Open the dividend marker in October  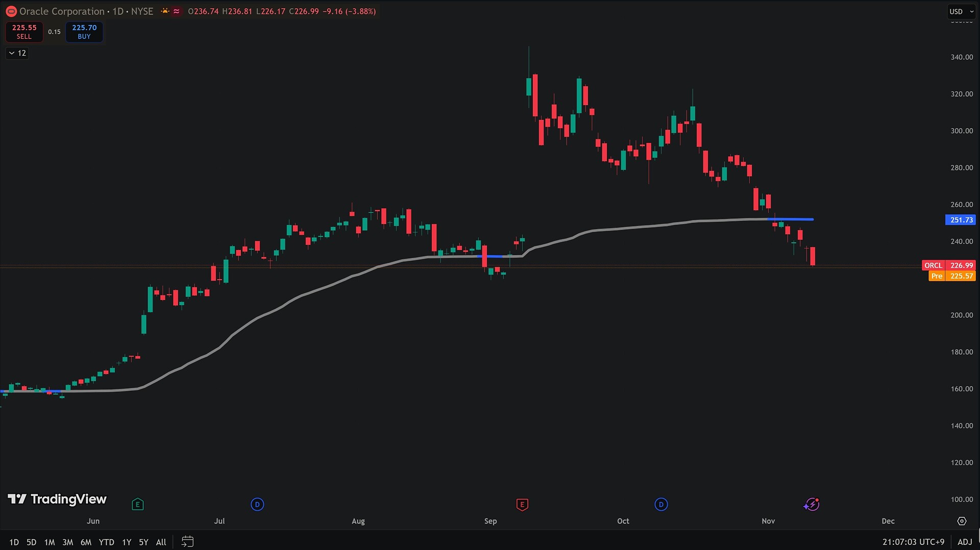tap(661, 505)
